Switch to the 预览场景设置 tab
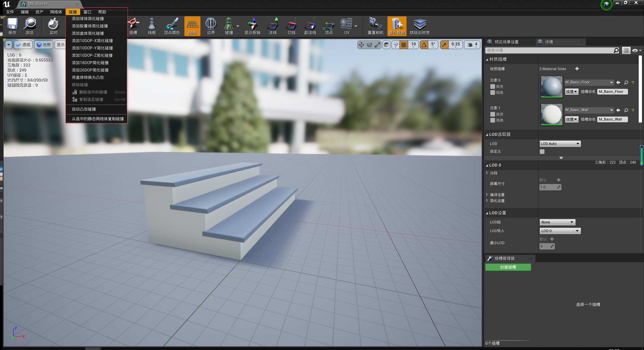 506,42
